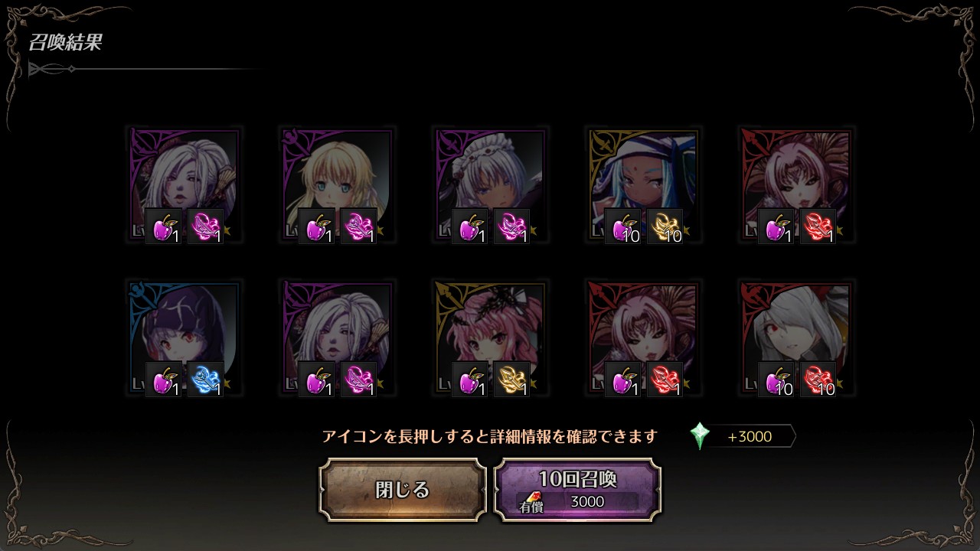Select the purple hooded blue-frame character
The width and height of the screenshot is (980, 551).
pyautogui.click(x=184, y=338)
